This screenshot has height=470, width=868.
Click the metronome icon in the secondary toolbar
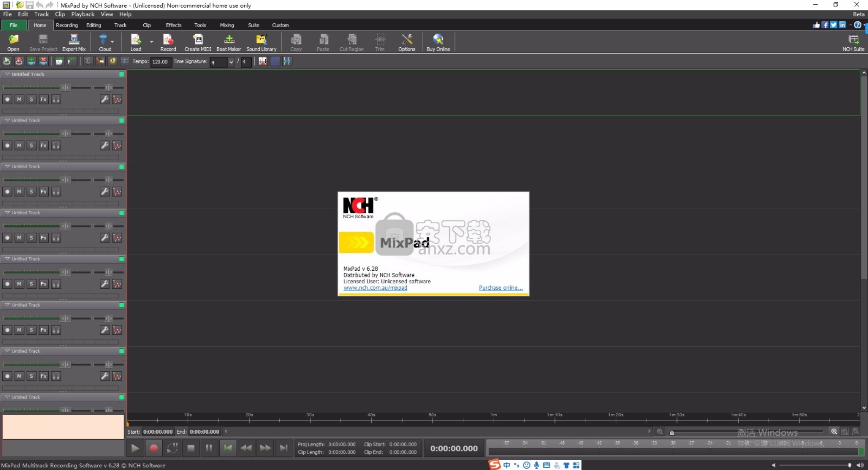pyautogui.click(x=88, y=61)
